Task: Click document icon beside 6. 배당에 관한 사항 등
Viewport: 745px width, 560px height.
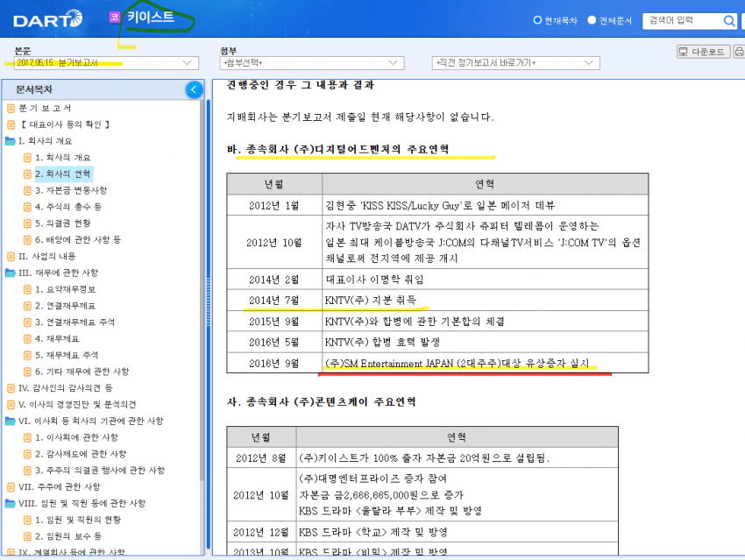Action: (27, 240)
